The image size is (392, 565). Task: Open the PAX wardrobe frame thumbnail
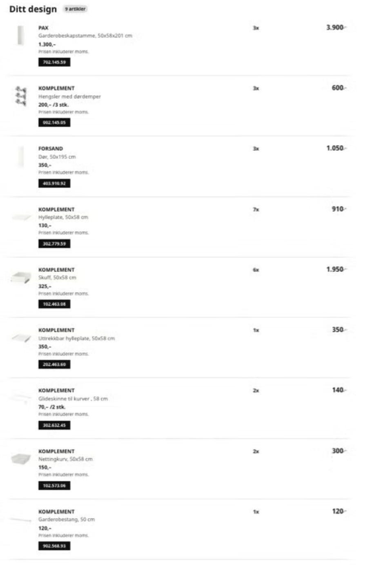pyautogui.click(x=20, y=36)
